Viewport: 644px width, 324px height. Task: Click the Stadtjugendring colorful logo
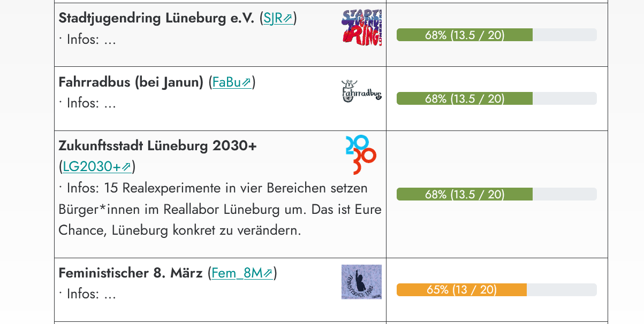coord(361,27)
